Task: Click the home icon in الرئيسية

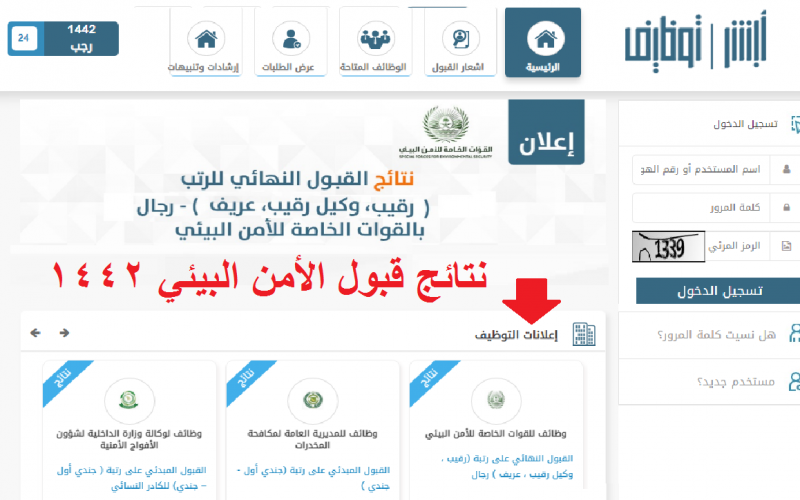Action: click(x=545, y=38)
